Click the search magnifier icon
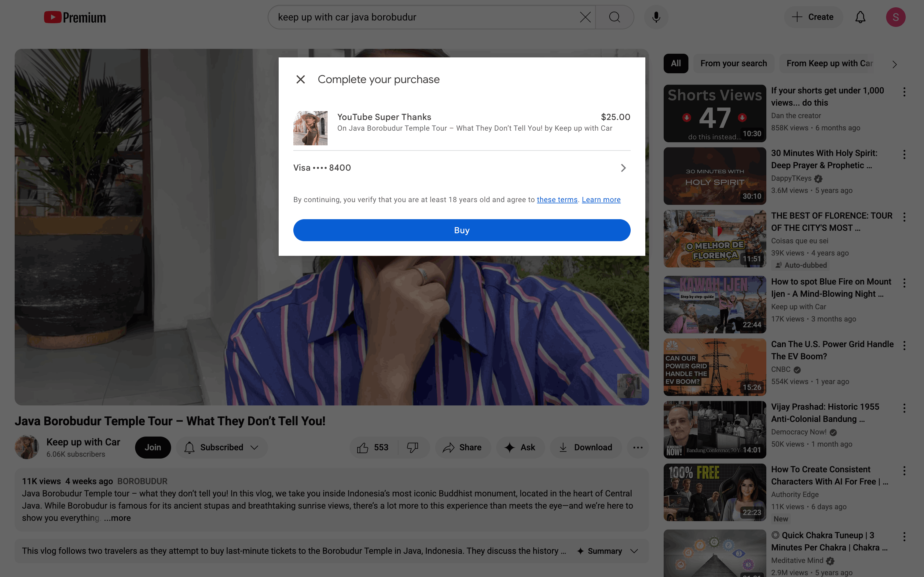Viewport: 924px width, 577px height. click(x=614, y=17)
